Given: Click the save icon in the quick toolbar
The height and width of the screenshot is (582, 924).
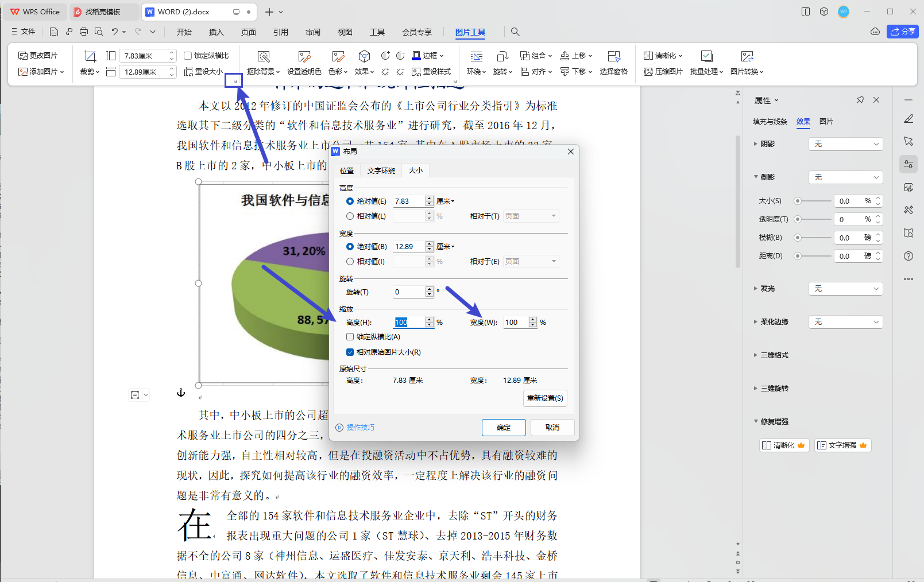Looking at the screenshot, I should [54, 32].
